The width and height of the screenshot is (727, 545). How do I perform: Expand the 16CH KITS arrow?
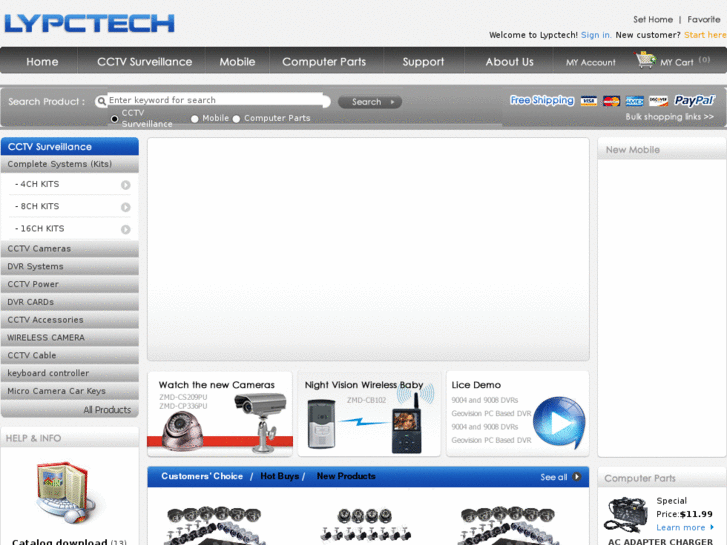point(126,230)
